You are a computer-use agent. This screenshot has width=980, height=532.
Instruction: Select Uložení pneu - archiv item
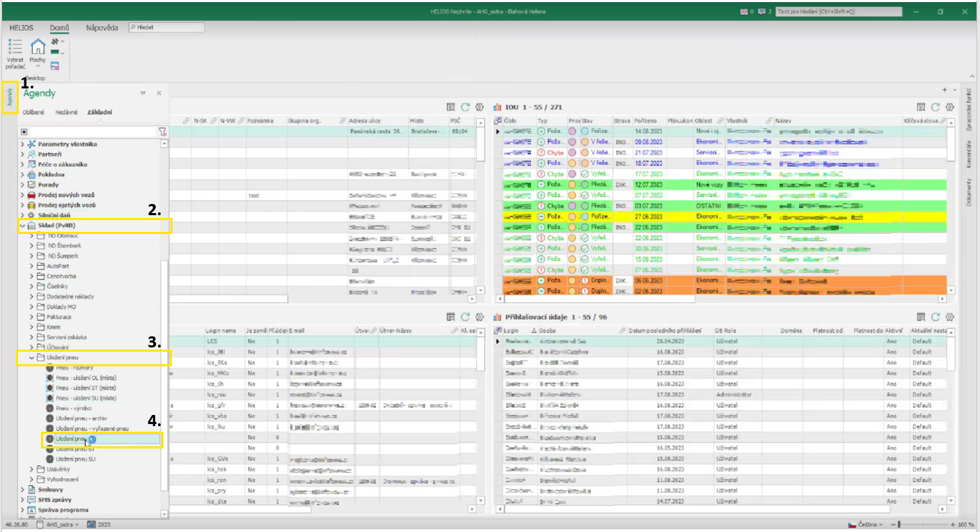tap(81, 418)
